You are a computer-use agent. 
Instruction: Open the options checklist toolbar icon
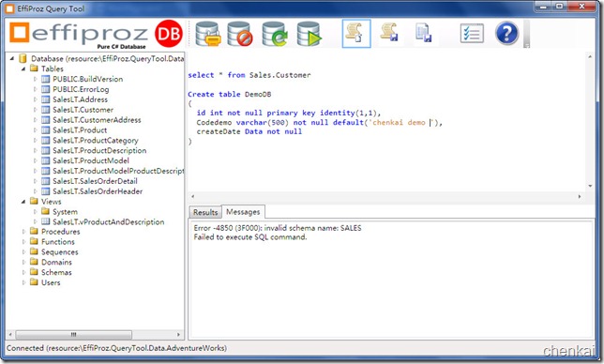click(472, 33)
